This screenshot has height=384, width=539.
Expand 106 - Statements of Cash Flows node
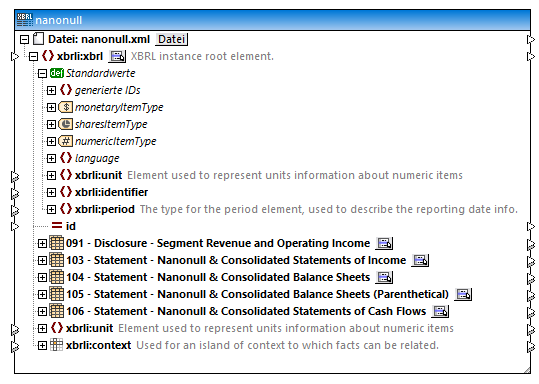click(x=42, y=311)
